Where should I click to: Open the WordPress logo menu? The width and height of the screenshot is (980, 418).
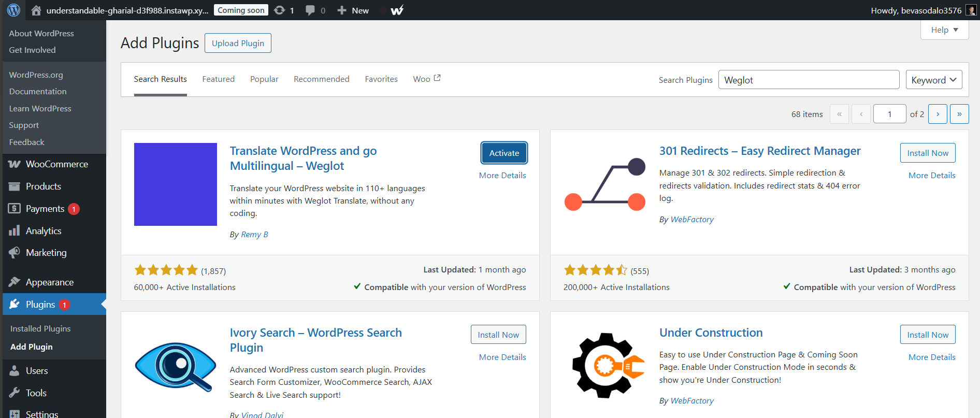14,10
